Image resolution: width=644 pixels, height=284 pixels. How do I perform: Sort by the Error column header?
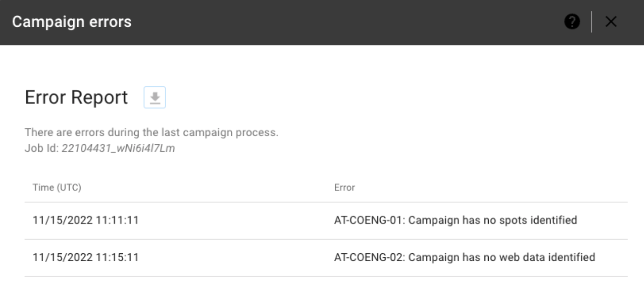pyautogui.click(x=344, y=188)
